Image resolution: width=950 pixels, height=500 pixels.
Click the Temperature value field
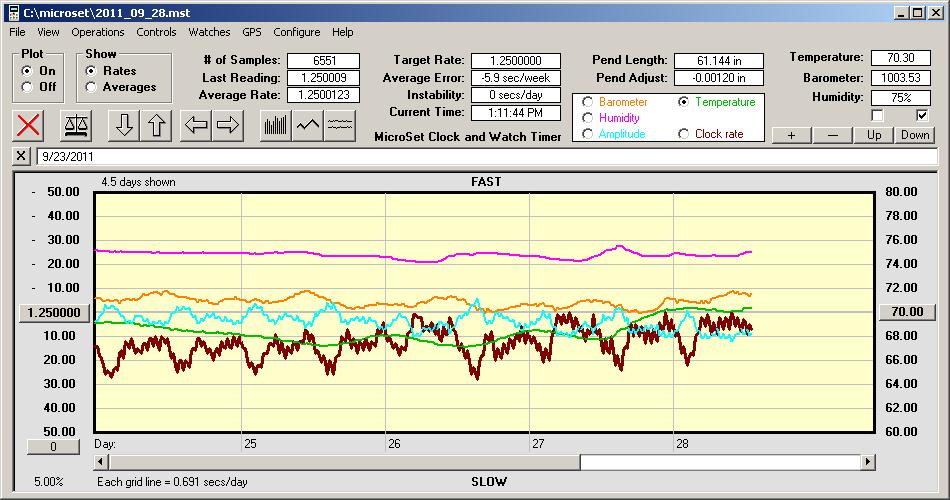tap(900, 58)
